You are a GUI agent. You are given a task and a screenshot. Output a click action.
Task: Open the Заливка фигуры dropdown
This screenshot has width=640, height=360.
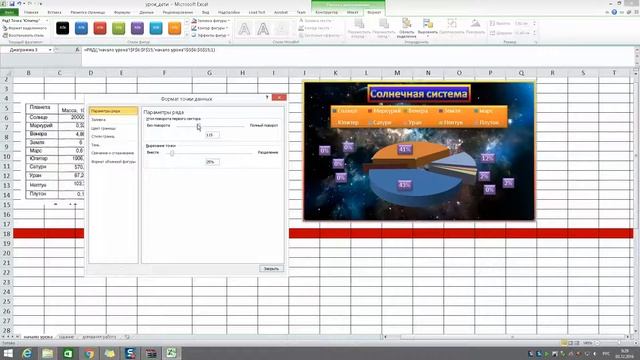(x=211, y=20)
